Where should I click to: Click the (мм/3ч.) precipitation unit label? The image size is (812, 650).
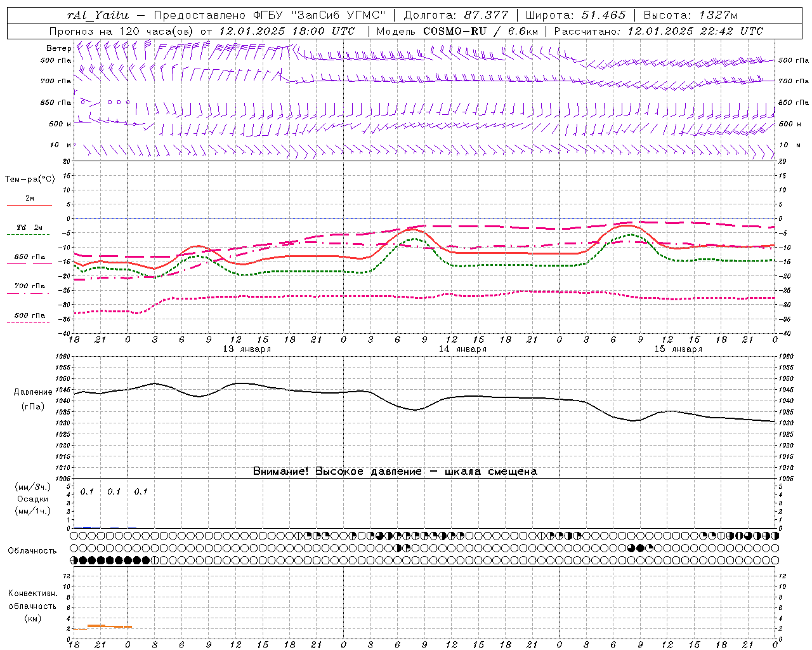pos(32,487)
